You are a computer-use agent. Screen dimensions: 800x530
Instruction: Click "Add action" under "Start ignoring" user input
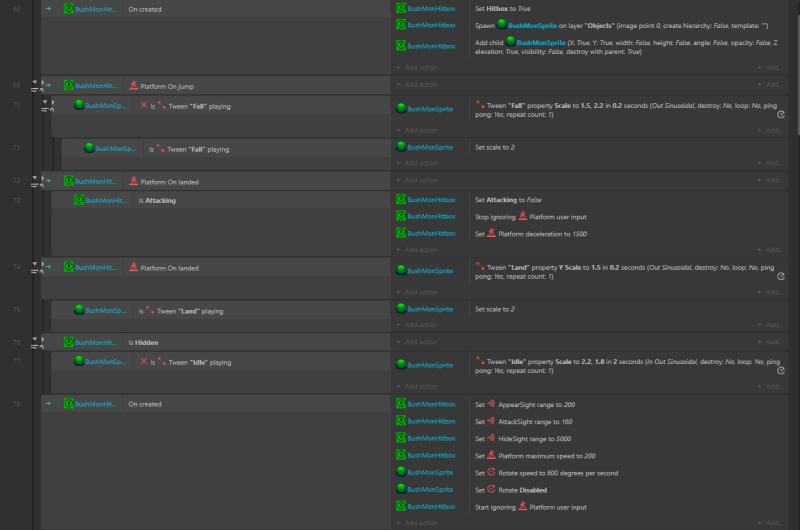click(417, 523)
